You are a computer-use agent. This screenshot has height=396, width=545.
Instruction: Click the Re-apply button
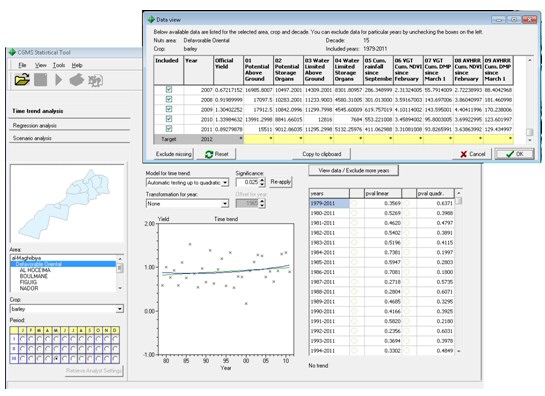coord(280,182)
